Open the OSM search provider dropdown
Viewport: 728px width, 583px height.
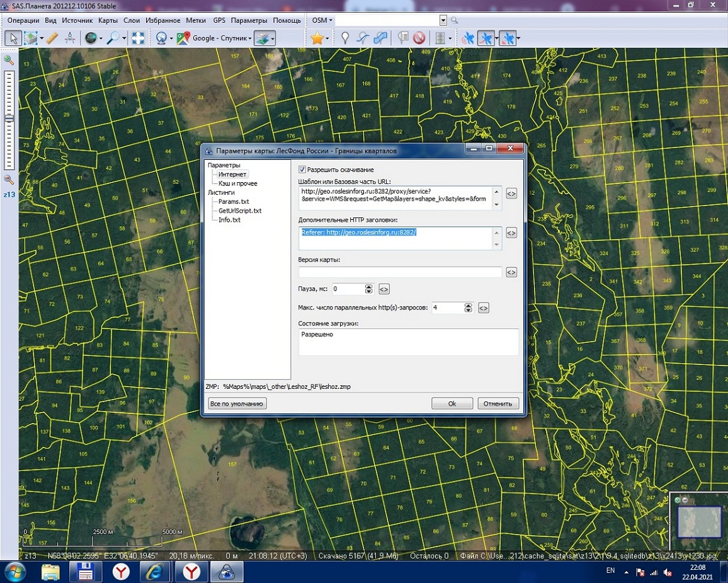[323, 20]
